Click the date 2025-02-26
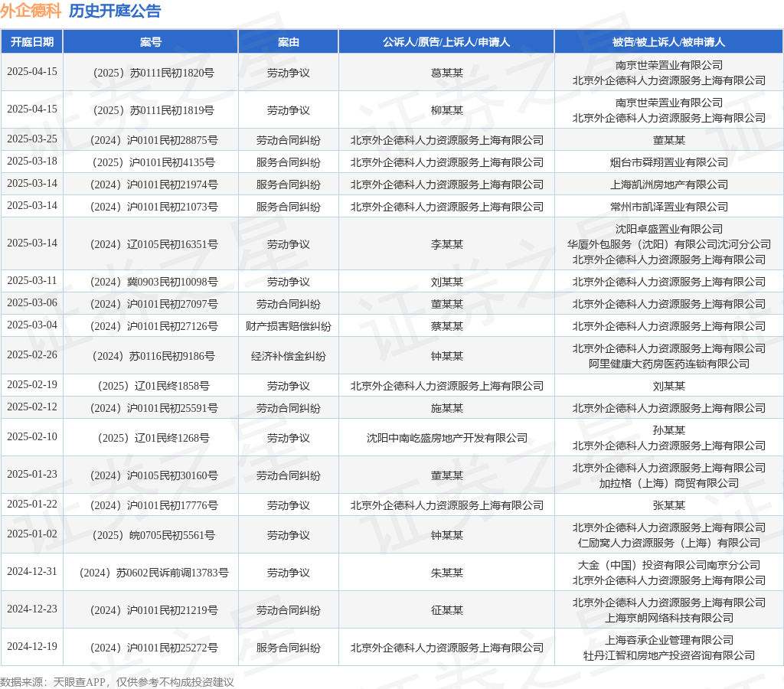 click(x=32, y=354)
